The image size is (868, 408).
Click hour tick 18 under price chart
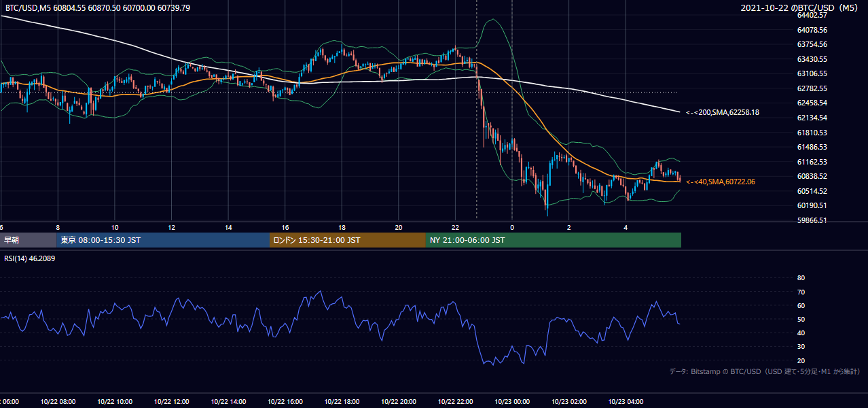tap(342, 227)
